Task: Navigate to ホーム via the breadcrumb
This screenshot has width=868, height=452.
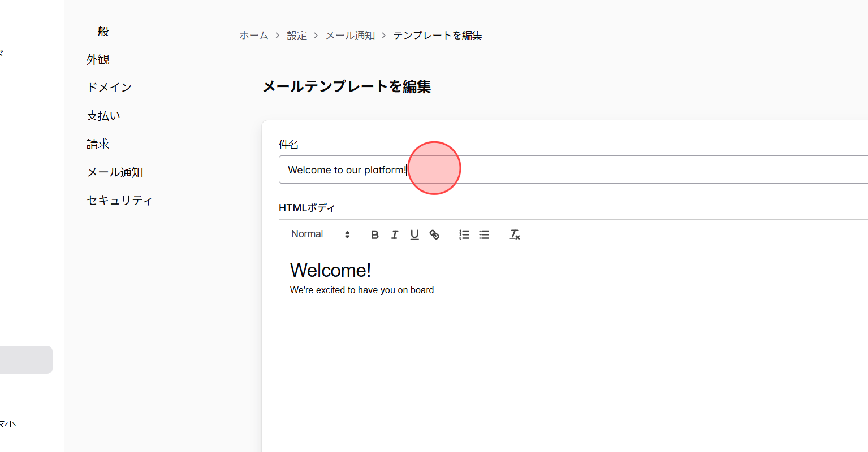Action: (254, 35)
